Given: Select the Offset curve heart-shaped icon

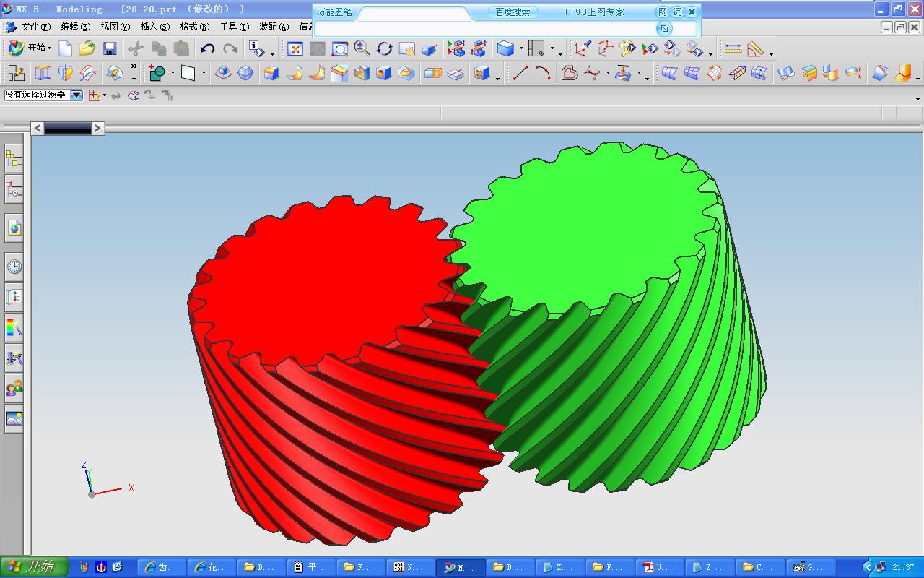Looking at the screenshot, I should pos(570,73).
